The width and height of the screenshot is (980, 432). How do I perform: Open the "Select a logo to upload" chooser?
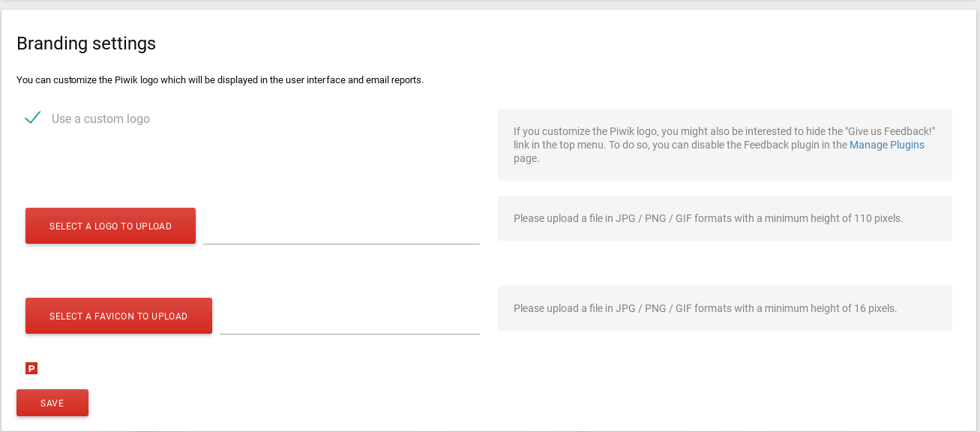click(110, 226)
